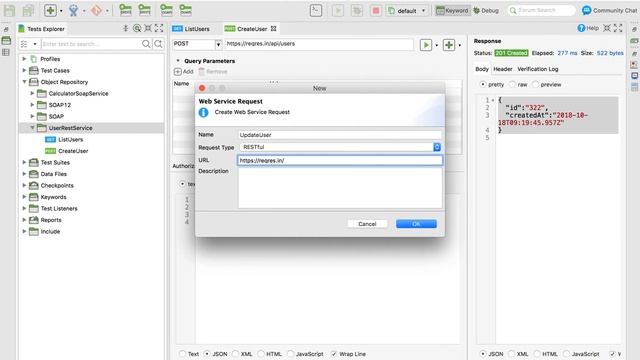Viewport: 640px width, 360px height.
Task: Click the first green key-record toolbar icon
Action: pyautogui.click(x=126, y=10)
